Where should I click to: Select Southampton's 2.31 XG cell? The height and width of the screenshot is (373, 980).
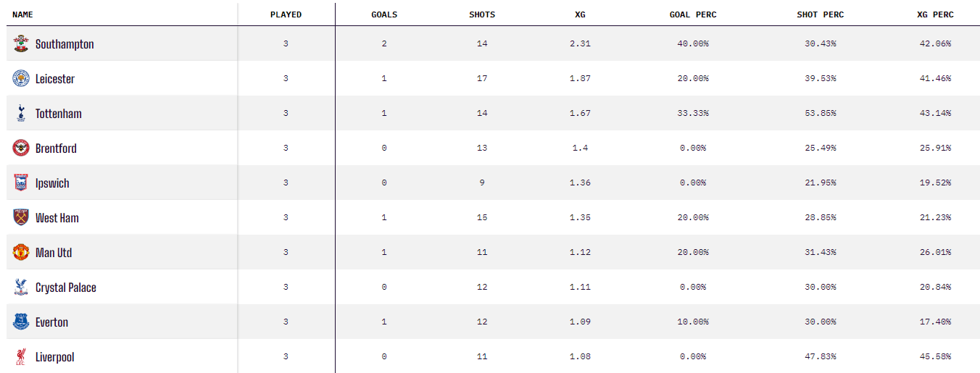[580, 43]
